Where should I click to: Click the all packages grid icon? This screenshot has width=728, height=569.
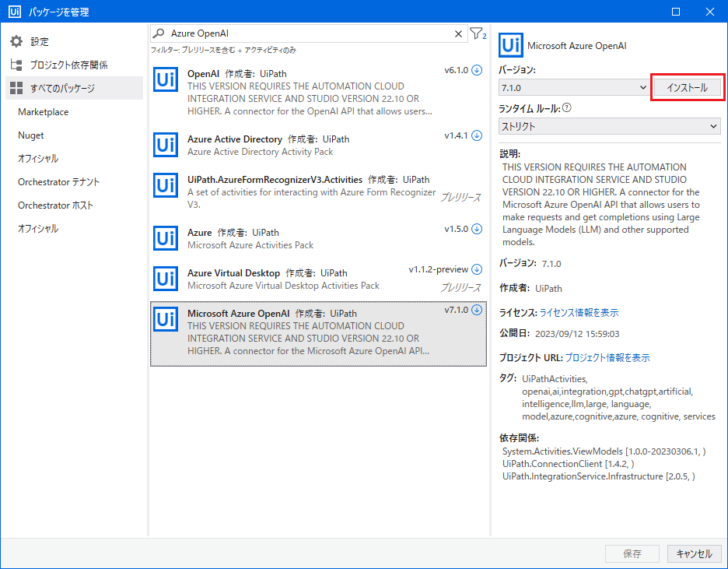tap(16, 88)
